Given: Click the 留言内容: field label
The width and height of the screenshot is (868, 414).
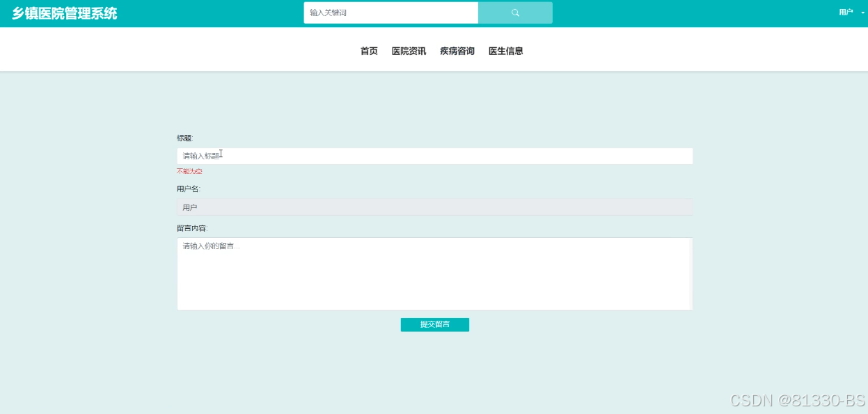Looking at the screenshot, I should point(192,228).
